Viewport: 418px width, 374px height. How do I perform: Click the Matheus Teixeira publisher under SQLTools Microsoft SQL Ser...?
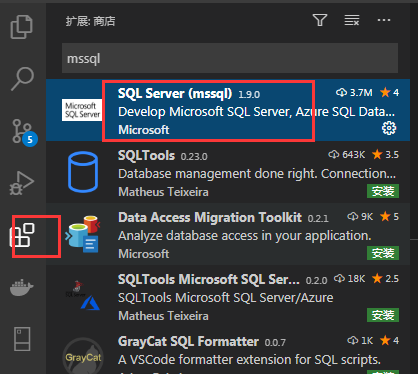tap(163, 316)
